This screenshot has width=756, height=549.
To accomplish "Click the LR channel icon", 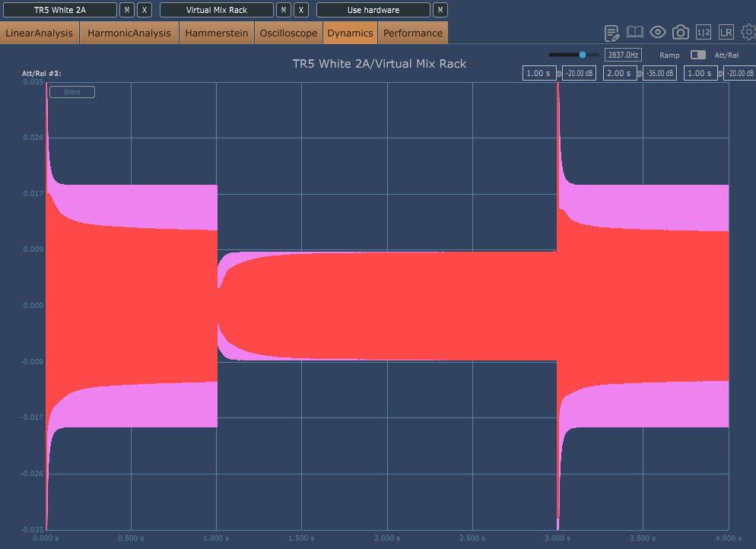I will 726,32.
